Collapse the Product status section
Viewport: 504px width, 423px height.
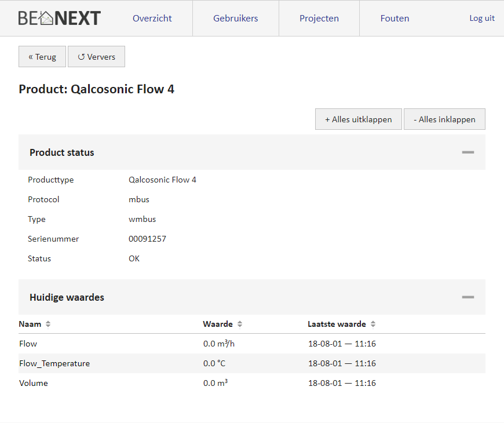[468, 152]
